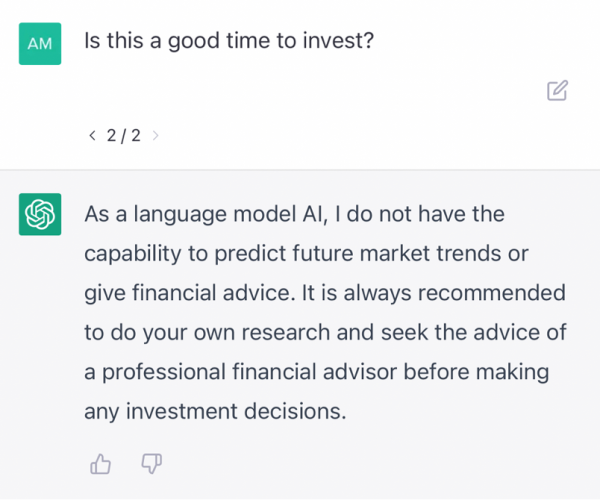Screen dimensions: 600x500
Task: Click the edit message pencil icon
Action: coord(558,91)
